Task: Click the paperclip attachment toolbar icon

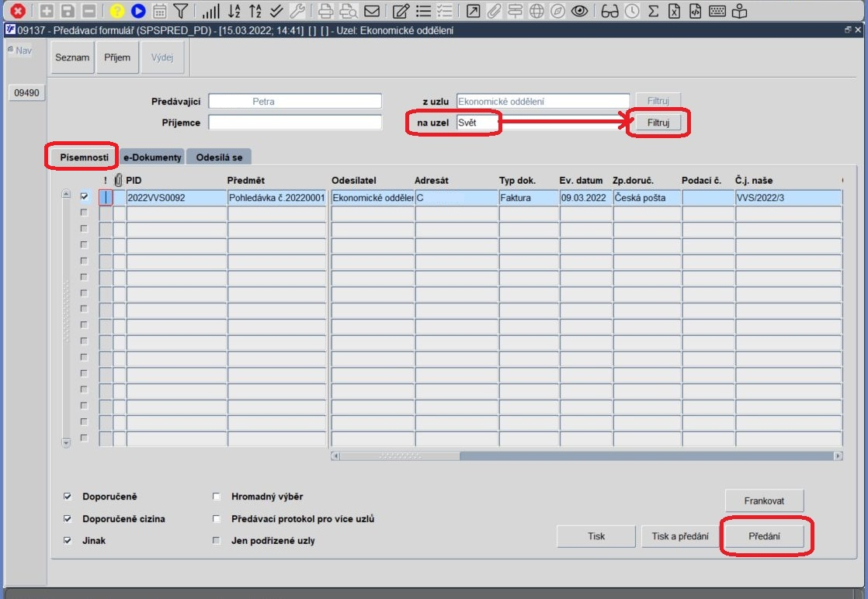Action: pyautogui.click(x=494, y=11)
